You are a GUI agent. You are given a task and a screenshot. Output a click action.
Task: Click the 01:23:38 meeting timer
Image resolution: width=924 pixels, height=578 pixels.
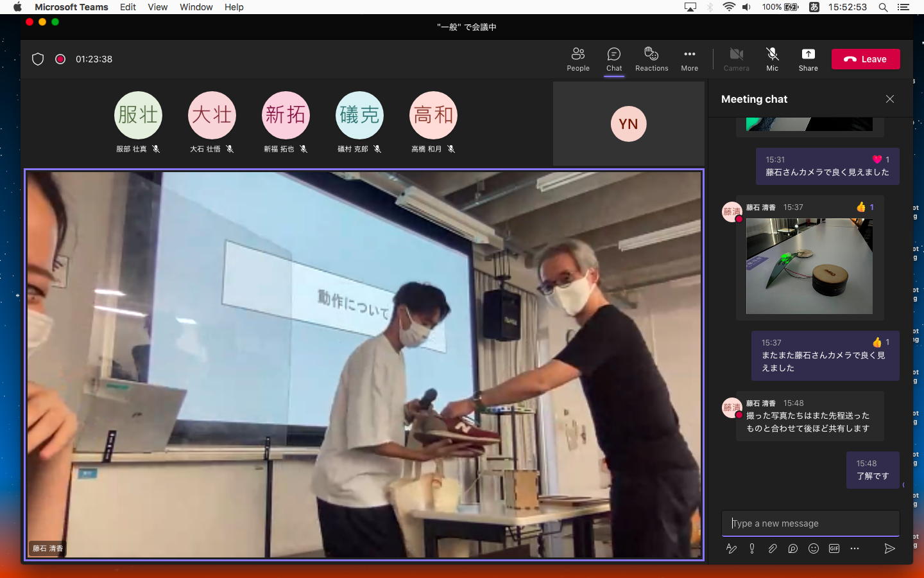[94, 59]
